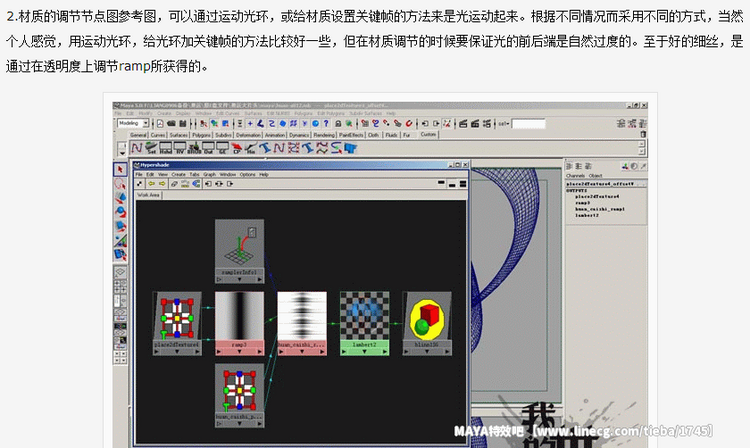The height and width of the screenshot is (448, 750).
Task: Click ramp3 under OUTPUTS in Channel Box
Action: coord(582,203)
